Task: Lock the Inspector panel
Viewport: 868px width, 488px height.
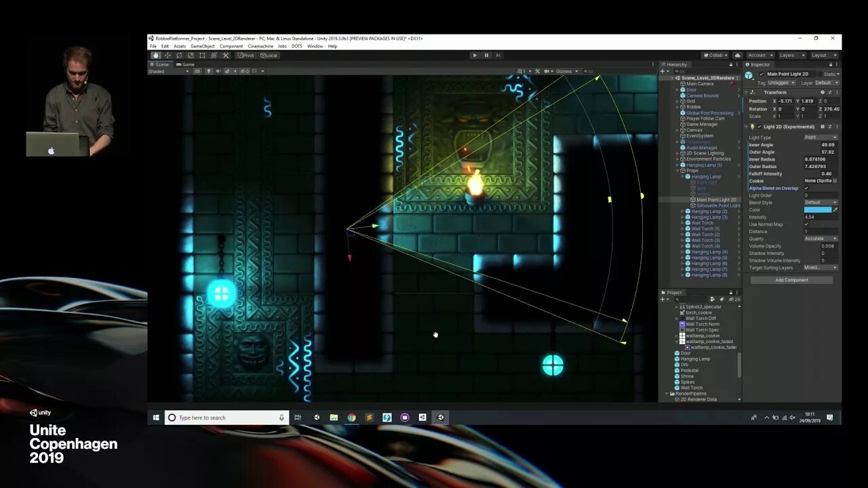Action: click(x=830, y=64)
